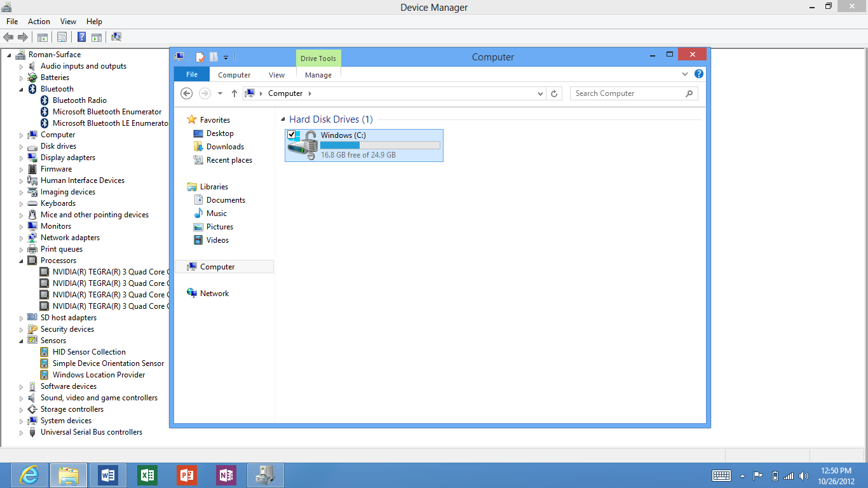Open the Recent locations dropdown beside Forward
This screenshot has width=868, height=488.
point(220,93)
